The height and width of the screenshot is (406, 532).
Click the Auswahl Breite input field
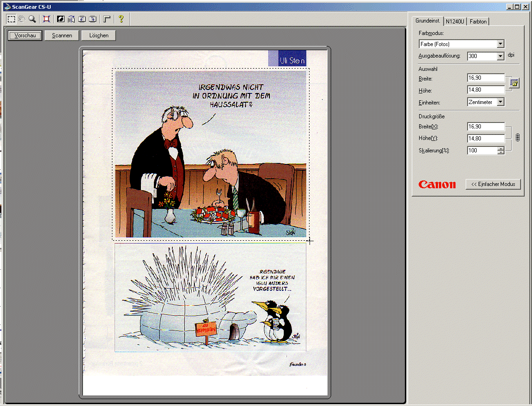pyautogui.click(x=485, y=78)
